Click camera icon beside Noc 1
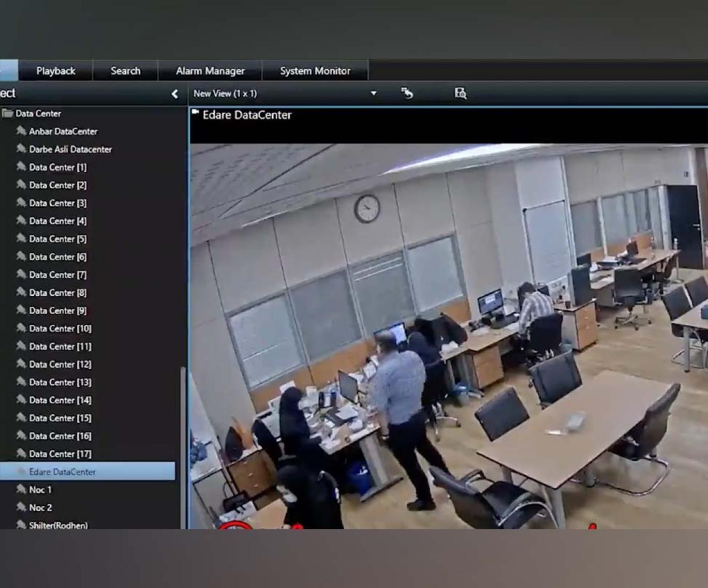The height and width of the screenshot is (588, 708). coord(21,489)
